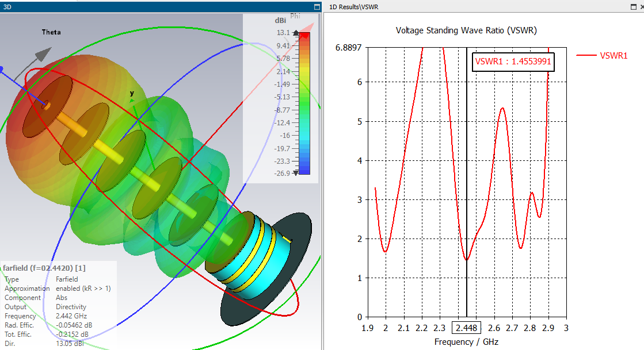Image resolution: width=644 pixels, height=350 pixels.
Task: Click the Output row label
Action: coord(15,307)
